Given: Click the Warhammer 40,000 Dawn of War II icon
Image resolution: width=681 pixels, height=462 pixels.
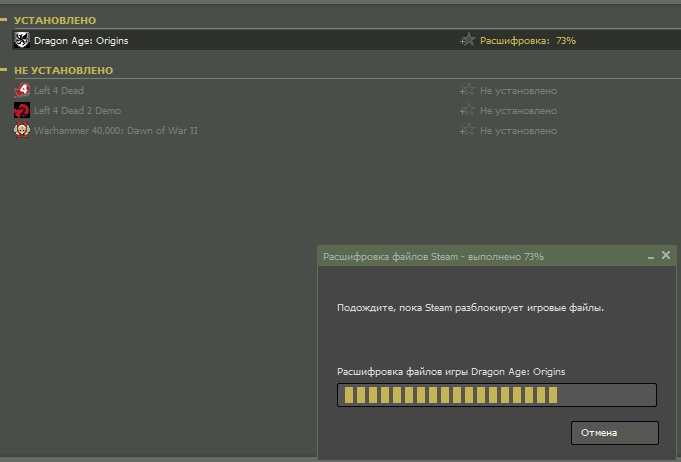Looking at the screenshot, I should 22,130.
